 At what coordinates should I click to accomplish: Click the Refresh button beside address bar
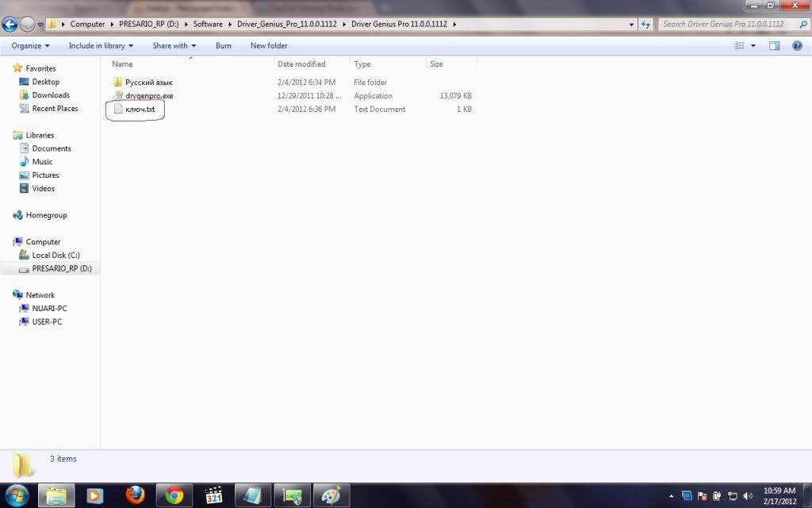pos(645,24)
